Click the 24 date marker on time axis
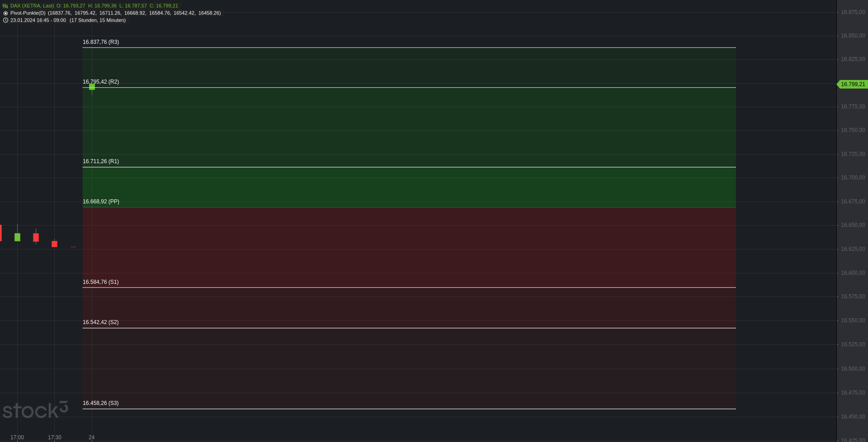Viewport: 868px width, 442px height. (x=92, y=437)
